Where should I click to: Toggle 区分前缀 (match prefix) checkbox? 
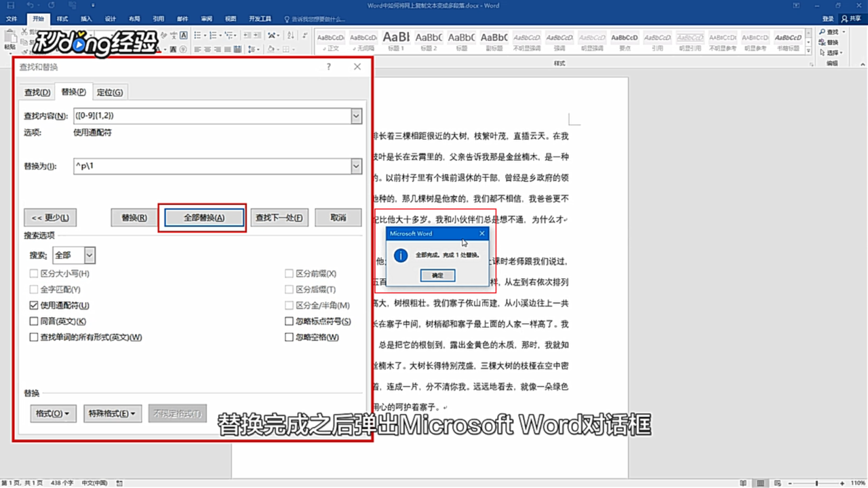(290, 274)
